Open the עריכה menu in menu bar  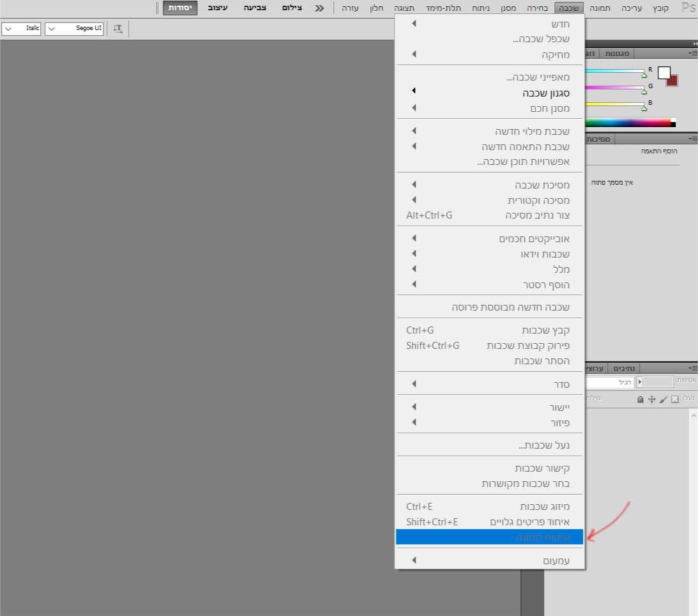632,8
